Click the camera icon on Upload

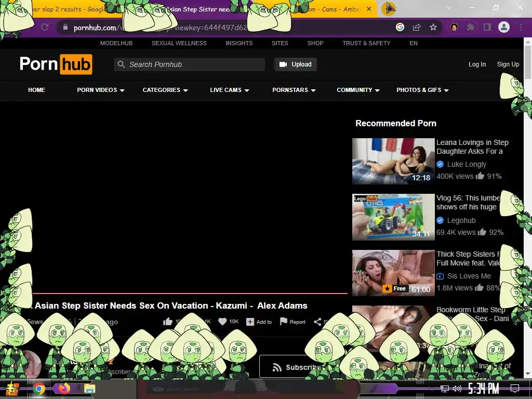283,64
